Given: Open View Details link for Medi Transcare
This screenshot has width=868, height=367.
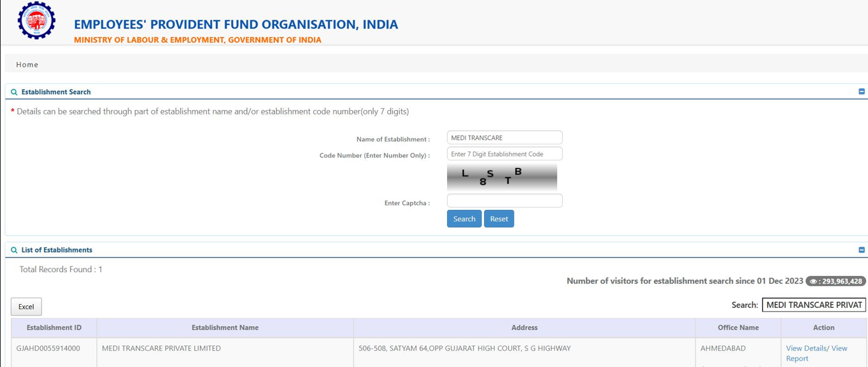Looking at the screenshot, I should (806, 349).
